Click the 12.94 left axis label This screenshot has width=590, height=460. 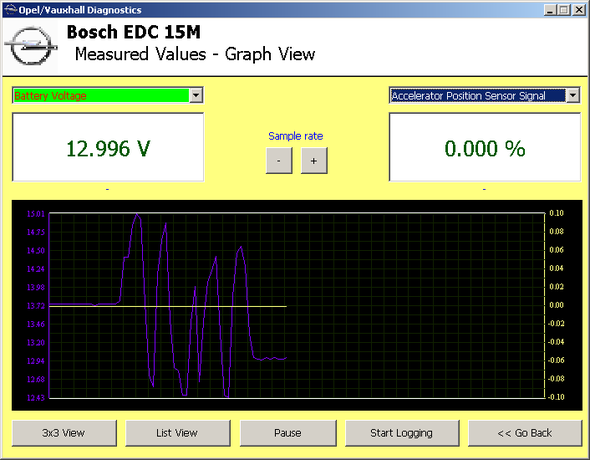pyautogui.click(x=35, y=361)
